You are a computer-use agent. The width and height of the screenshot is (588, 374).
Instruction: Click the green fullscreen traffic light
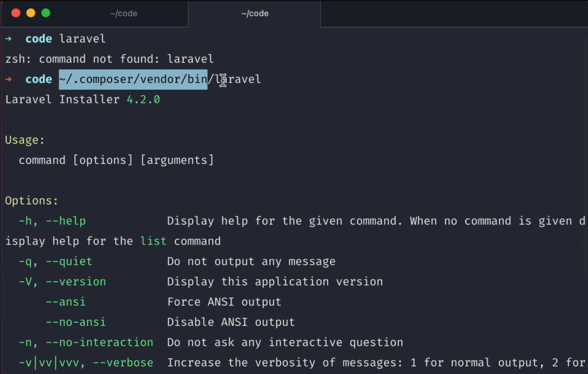pos(46,13)
